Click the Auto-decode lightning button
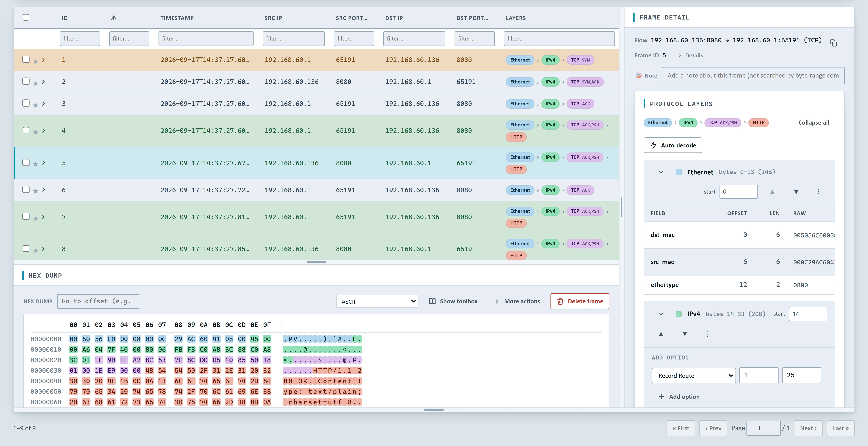The width and height of the screenshot is (868, 446). pyautogui.click(x=673, y=145)
